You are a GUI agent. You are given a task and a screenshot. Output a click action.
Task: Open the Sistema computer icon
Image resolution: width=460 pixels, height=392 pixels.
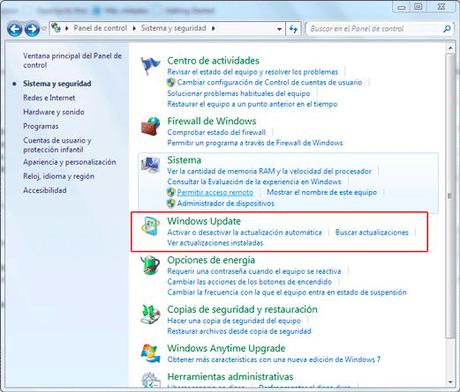(x=150, y=165)
